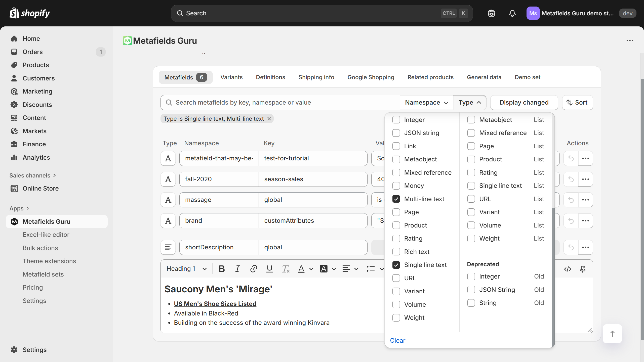
Task: Enable the JSON string type checkbox
Action: (396, 133)
